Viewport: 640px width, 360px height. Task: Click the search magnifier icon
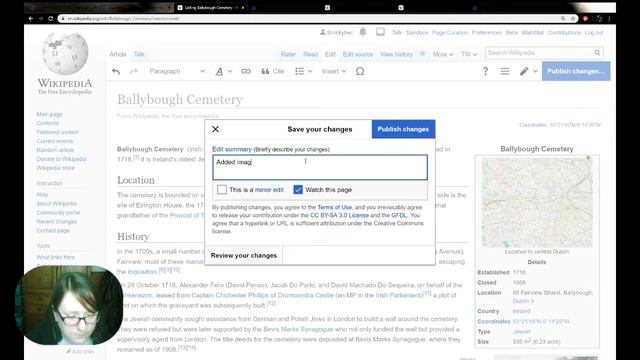pos(597,53)
